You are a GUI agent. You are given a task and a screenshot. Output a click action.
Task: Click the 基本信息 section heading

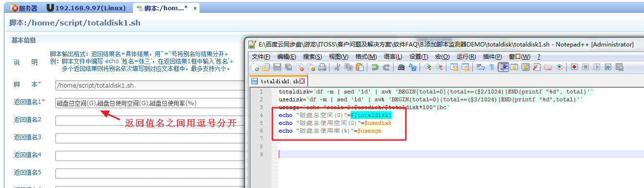pos(23,40)
